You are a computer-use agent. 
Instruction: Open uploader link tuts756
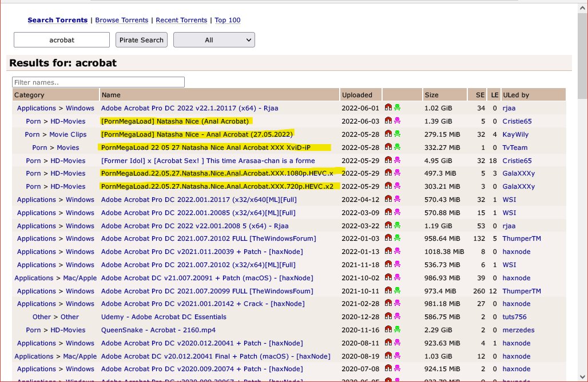point(515,317)
